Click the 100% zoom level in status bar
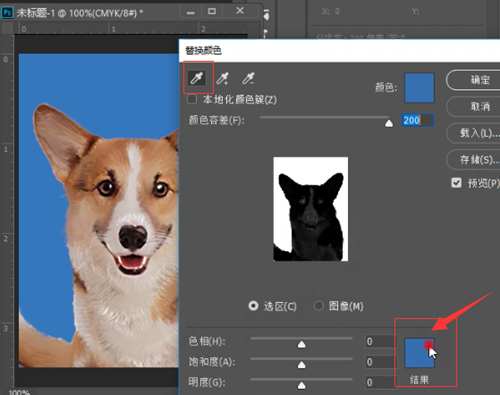The image size is (500, 395). (19, 392)
